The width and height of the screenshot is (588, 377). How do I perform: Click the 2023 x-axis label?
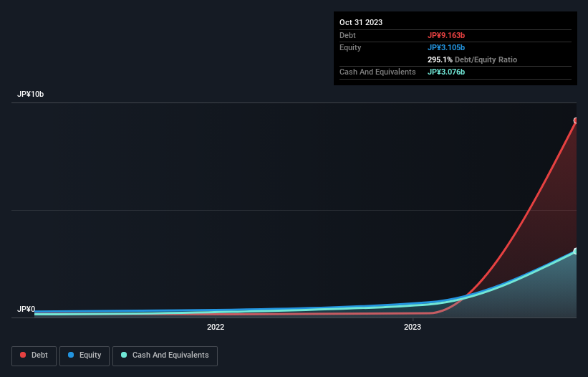[x=413, y=327]
